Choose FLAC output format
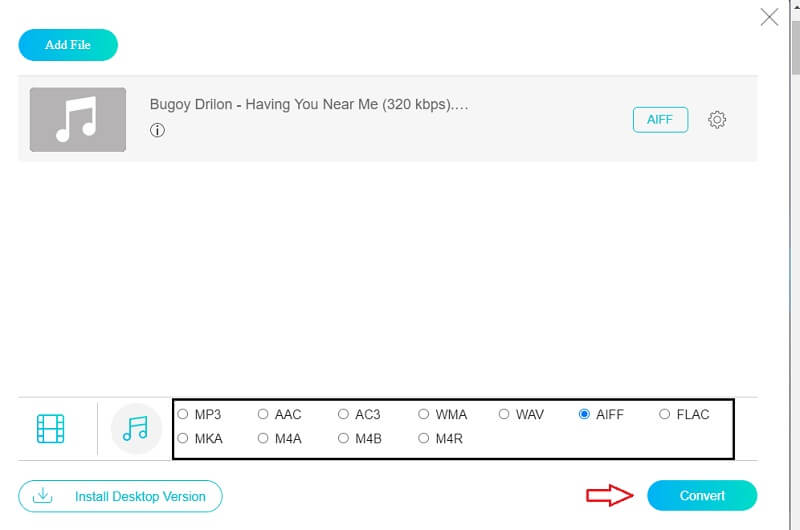The height and width of the screenshot is (530, 800). click(664, 414)
